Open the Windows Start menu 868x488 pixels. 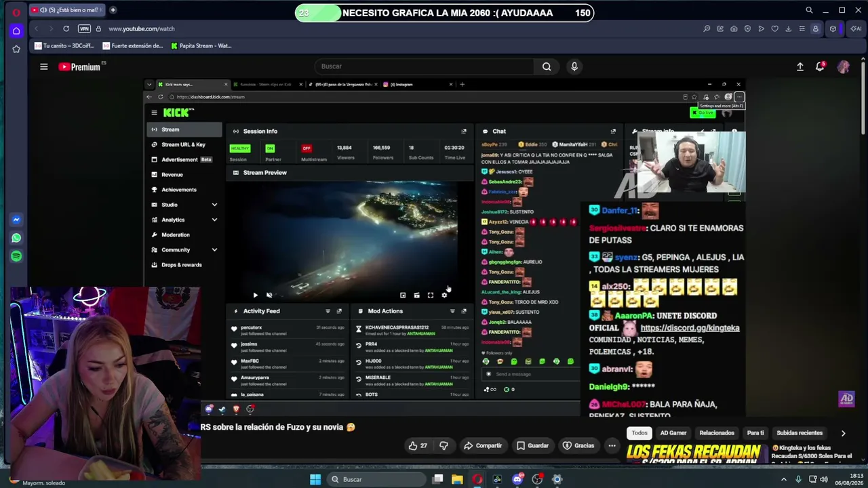tap(315, 479)
